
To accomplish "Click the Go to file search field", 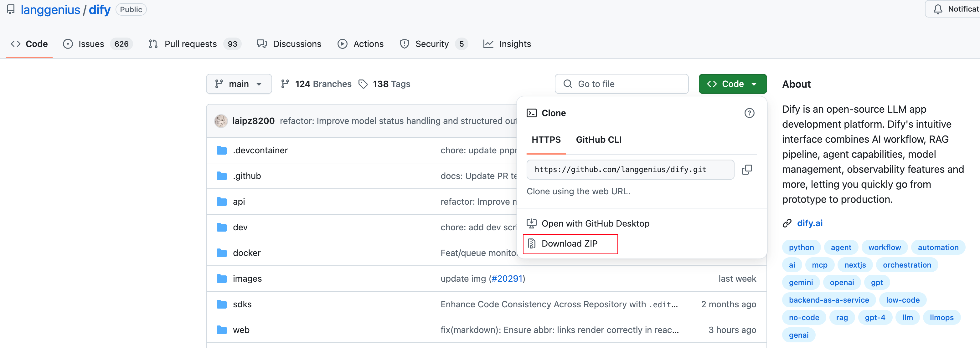I will tap(622, 84).
